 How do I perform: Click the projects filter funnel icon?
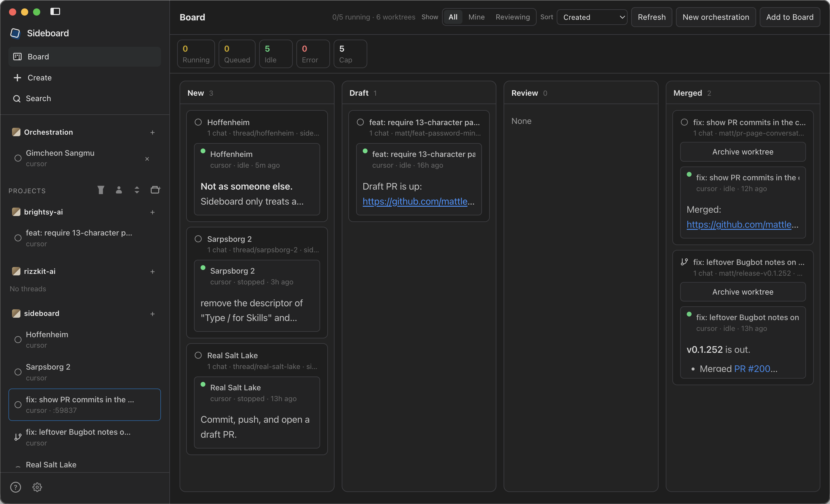[x=101, y=190]
